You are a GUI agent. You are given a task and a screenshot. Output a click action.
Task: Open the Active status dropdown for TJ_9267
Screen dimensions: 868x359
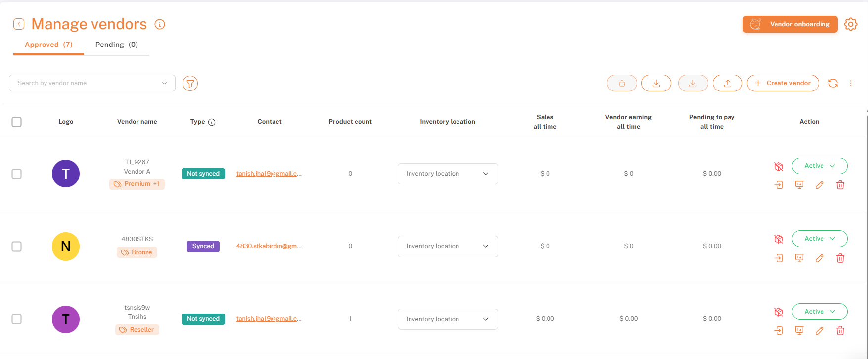pos(819,166)
